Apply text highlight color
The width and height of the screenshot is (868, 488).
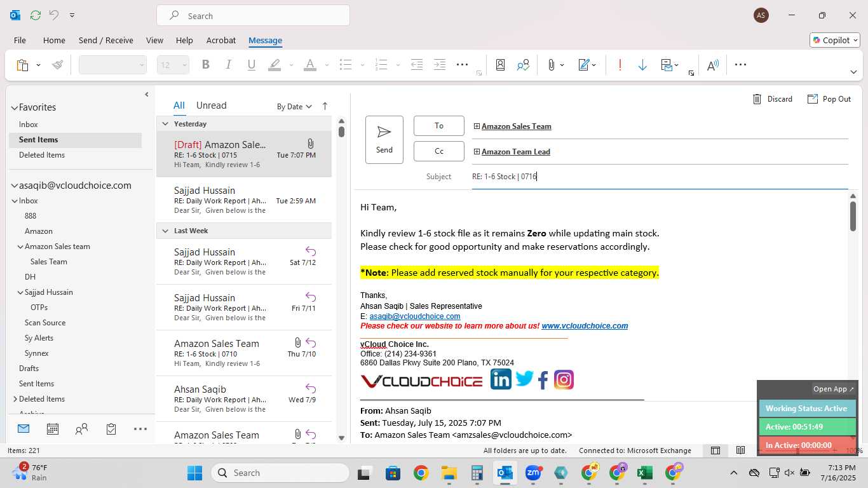tap(275, 65)
